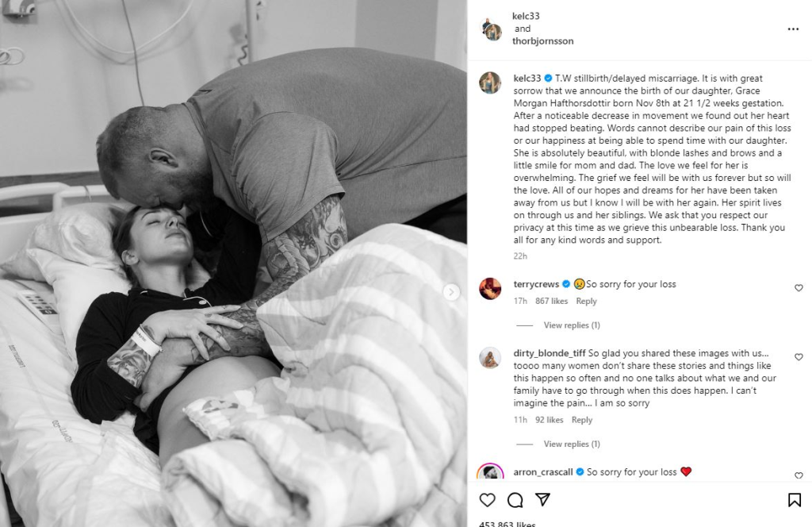Open the three-dot more options menu
This screenshot has height=527, width=812.
click(793, 29)
